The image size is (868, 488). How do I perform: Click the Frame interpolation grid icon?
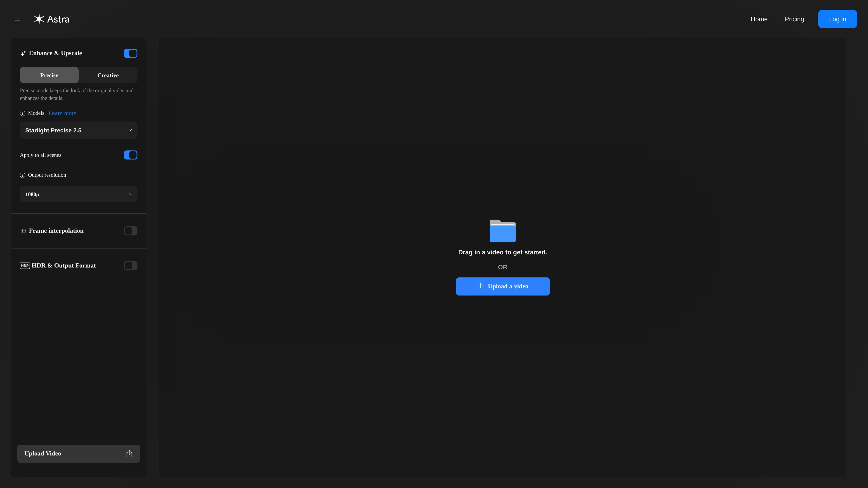pyautogui.click(x=24, y=231)
